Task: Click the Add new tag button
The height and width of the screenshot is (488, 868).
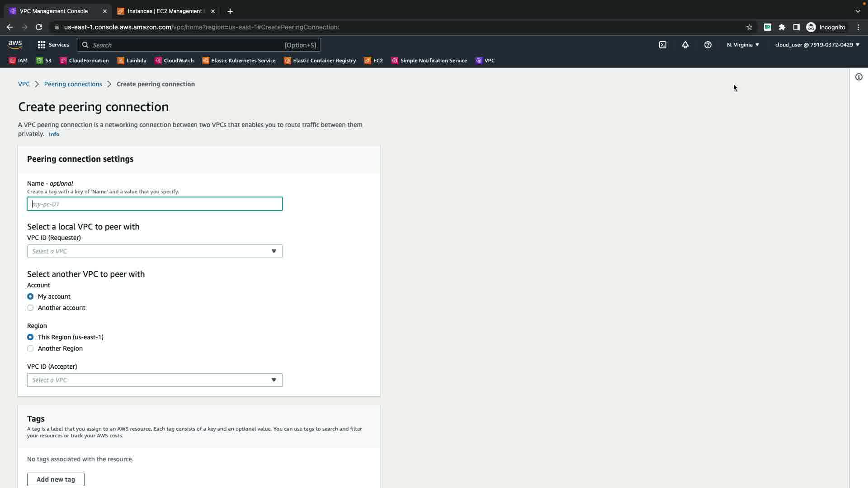Action: click(56, 479)
